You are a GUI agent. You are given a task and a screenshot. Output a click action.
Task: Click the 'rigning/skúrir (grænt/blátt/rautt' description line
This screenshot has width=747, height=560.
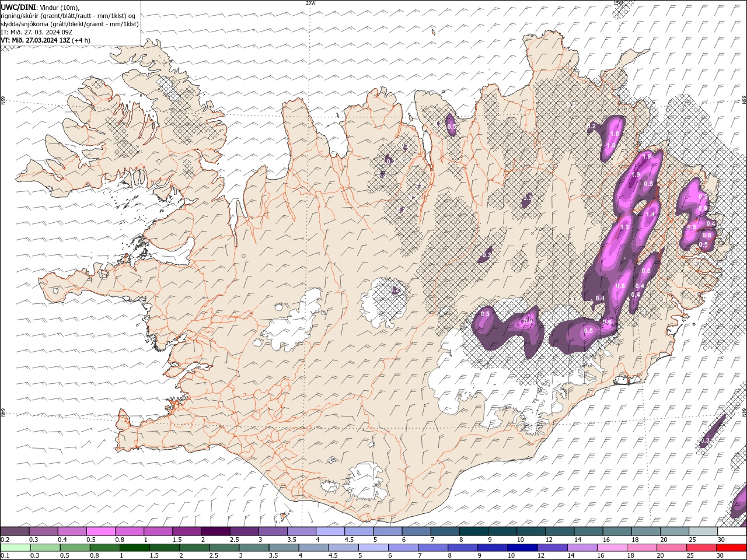(x=68, y=15)
